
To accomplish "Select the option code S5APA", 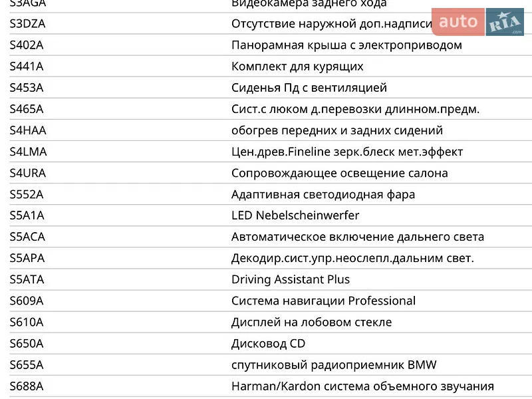I will pyautogui.click(x=27, y=258).
